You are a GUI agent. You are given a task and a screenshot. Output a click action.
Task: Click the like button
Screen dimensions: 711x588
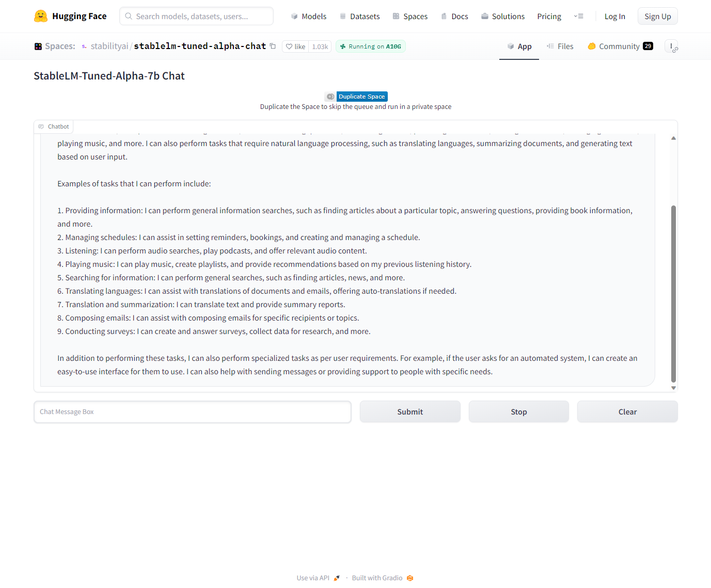(295, 46)
